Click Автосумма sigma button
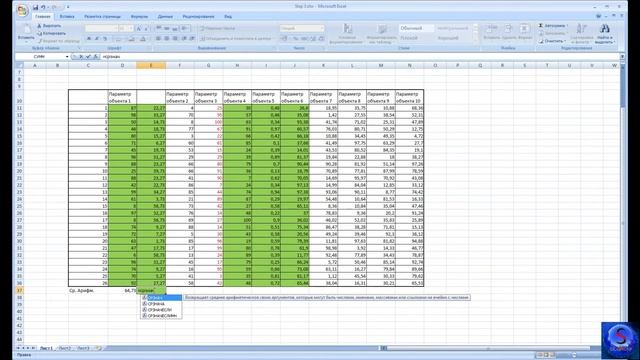 coord(552,26)
